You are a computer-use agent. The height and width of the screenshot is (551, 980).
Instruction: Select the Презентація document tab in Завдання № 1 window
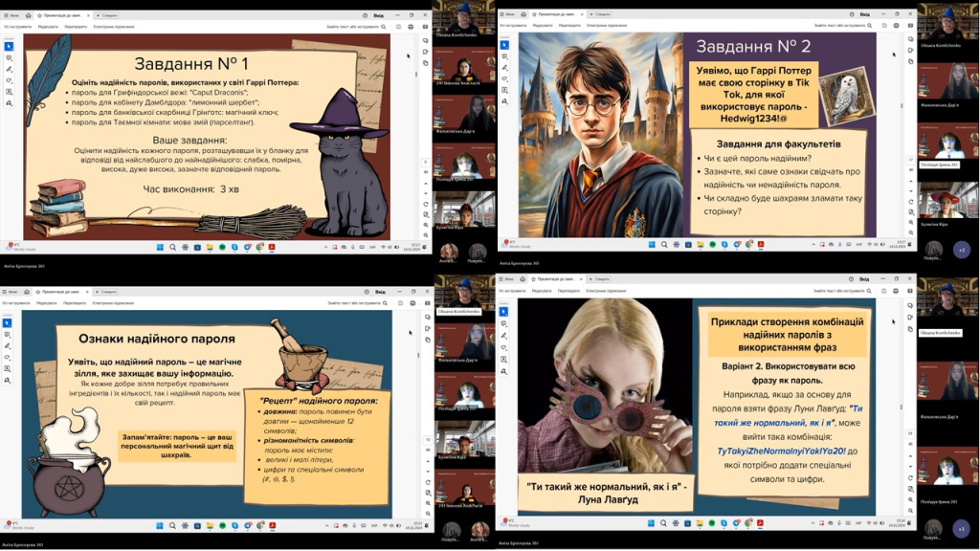(62, 15)
